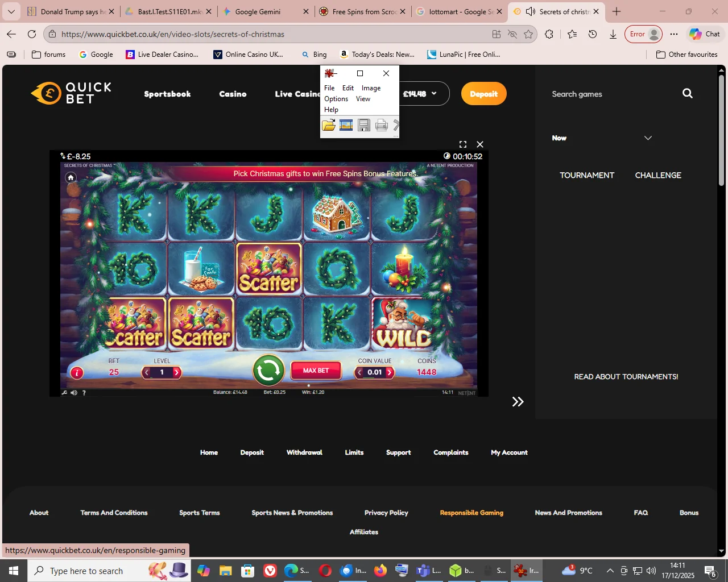The width and height of the screenshot is (728, 582).
Task: Switch to the CHALLENGE tab
Action: 658,175
